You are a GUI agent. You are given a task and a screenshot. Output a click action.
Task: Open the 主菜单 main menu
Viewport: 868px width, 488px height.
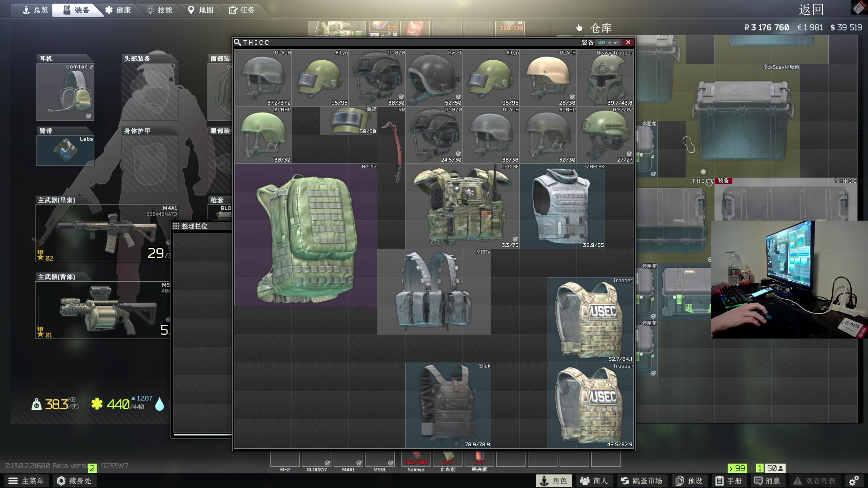[x=26, y=481]
